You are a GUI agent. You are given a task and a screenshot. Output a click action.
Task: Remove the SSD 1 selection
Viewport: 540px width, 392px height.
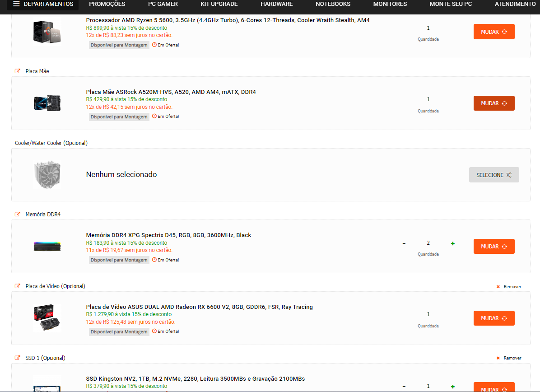[509, 358]
